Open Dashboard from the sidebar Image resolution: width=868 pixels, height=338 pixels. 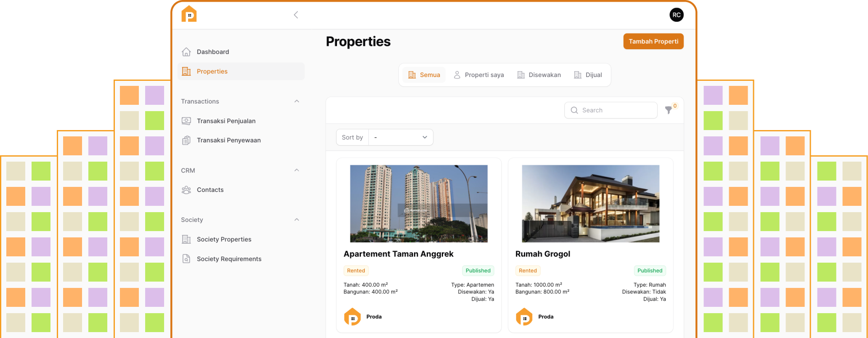213,52
